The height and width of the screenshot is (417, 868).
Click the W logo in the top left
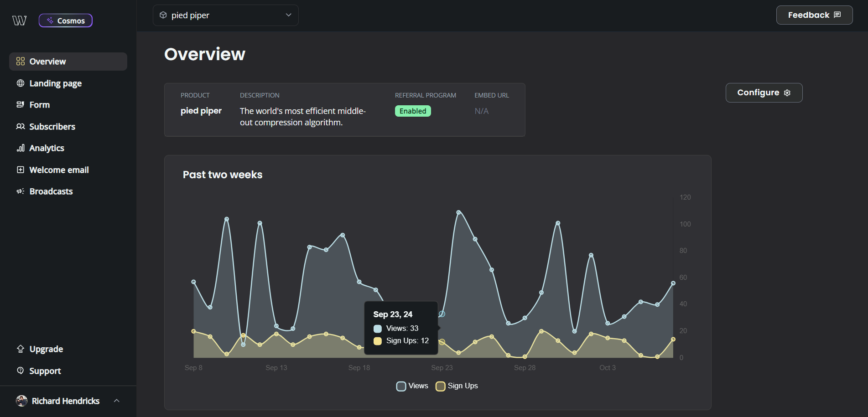[19, 20]
